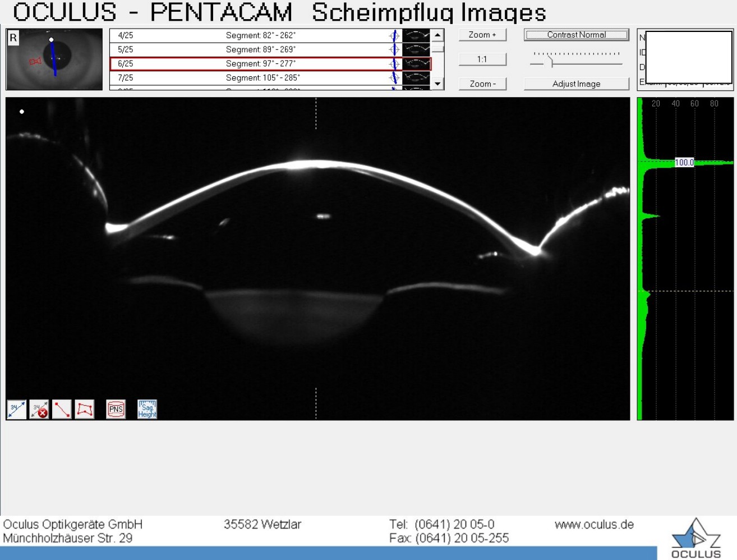Select the distance measurement tool icon

pyautogui.click(x=17, y=409)
